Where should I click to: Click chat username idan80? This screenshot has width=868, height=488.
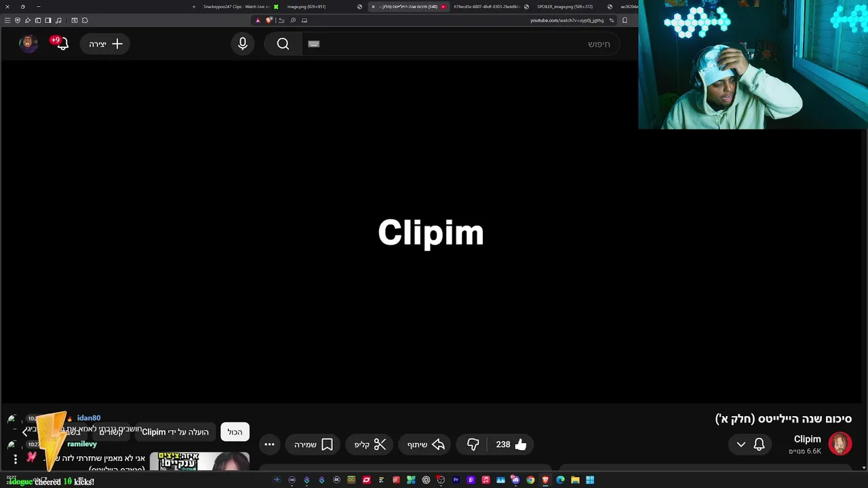89,418
